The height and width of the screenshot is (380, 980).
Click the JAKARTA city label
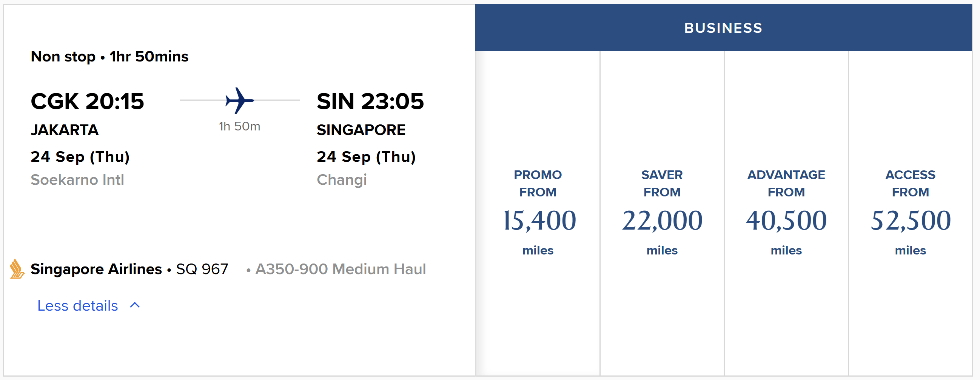[65, 130]
